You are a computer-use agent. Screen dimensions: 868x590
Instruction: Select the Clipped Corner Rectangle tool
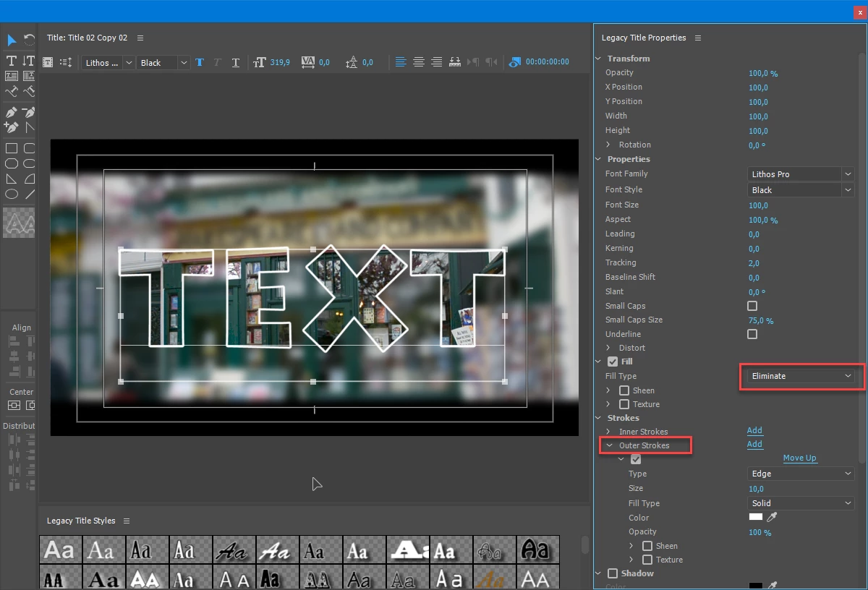coord(12,163)
